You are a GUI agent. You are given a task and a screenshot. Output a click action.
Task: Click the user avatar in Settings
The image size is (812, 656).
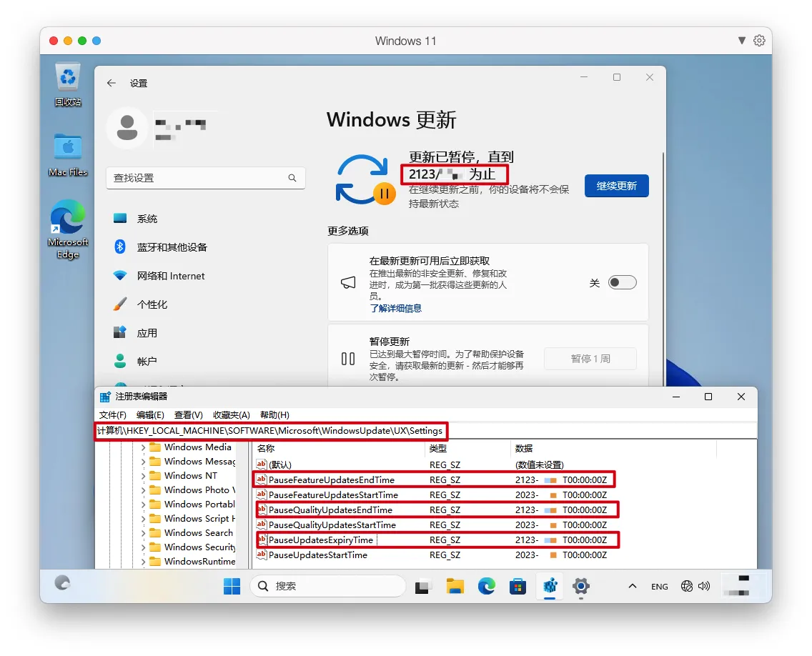(x=127, y=127)
